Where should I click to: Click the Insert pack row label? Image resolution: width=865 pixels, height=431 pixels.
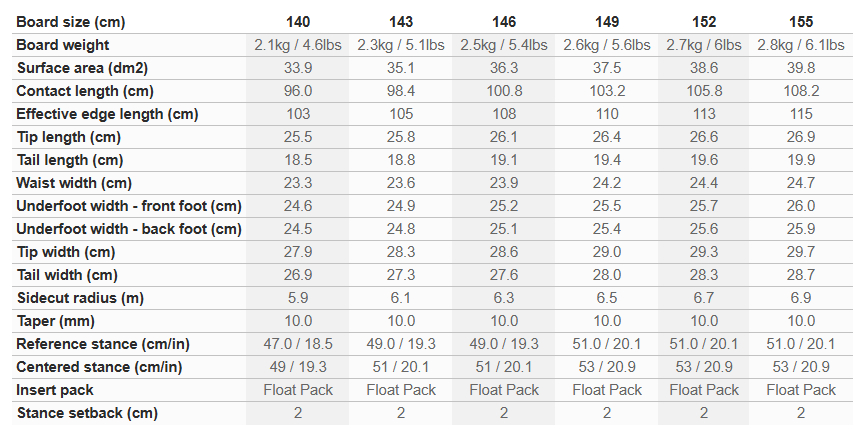tap(55, 390)
